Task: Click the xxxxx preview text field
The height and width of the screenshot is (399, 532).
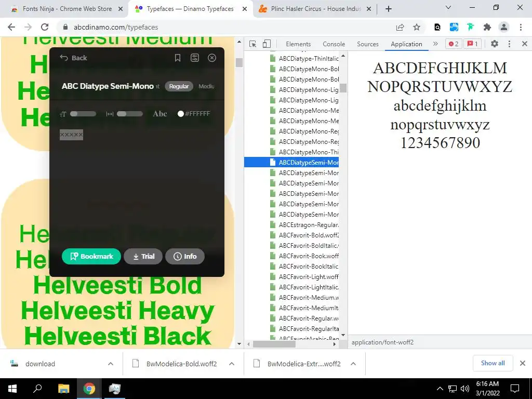Action: [x=71, y=135]
